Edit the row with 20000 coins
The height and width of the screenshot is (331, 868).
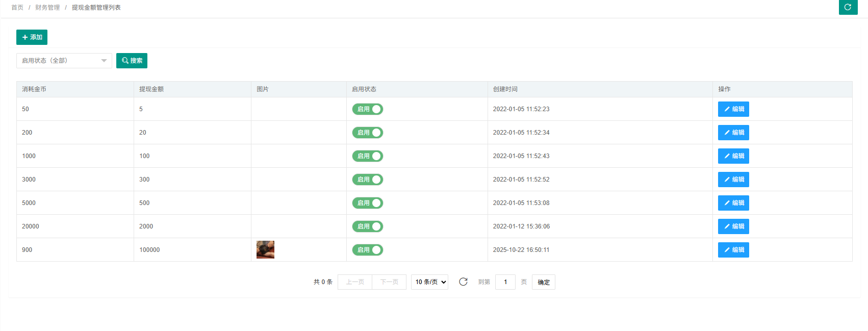(x=733, y=226)
